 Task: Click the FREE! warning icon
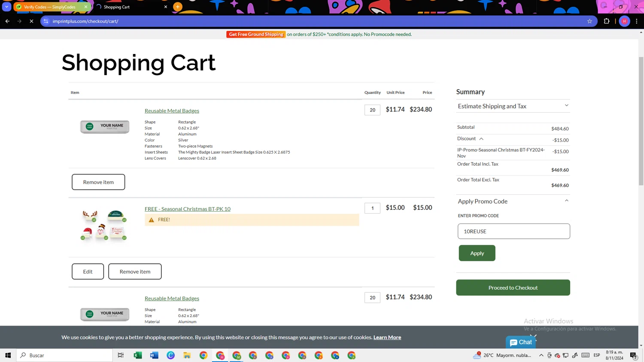(151, 220)
